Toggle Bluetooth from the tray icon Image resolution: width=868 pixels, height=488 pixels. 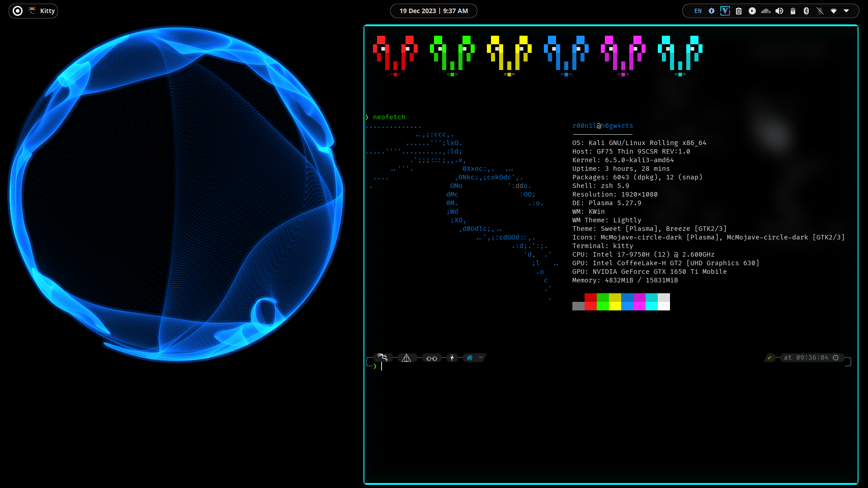[x=806, y=11]
